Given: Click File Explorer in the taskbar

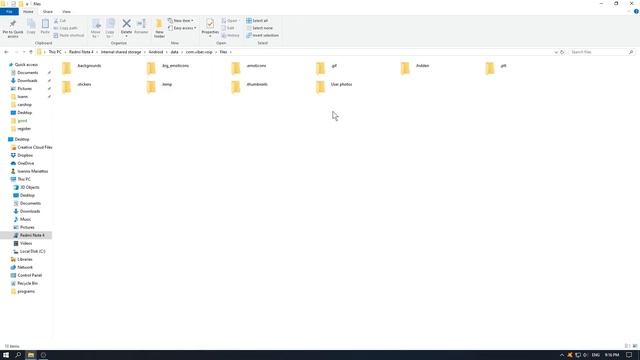Looking at the screenshot, I should tap(31, 355).
